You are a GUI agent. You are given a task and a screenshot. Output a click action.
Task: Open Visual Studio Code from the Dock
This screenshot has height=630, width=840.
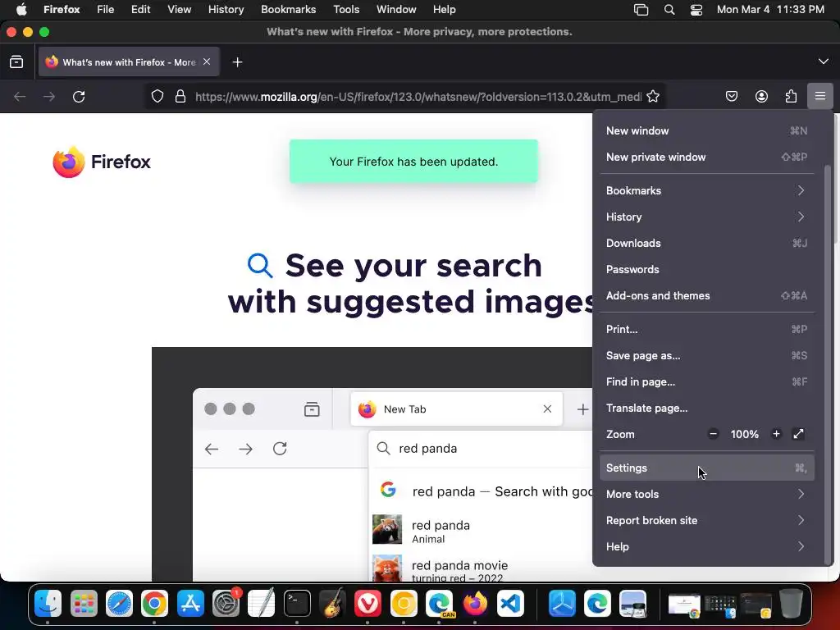[510, 604]
